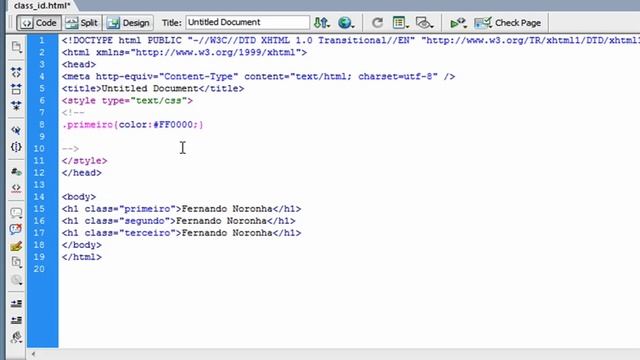Apply comment to the code

(x=16, y=213)
